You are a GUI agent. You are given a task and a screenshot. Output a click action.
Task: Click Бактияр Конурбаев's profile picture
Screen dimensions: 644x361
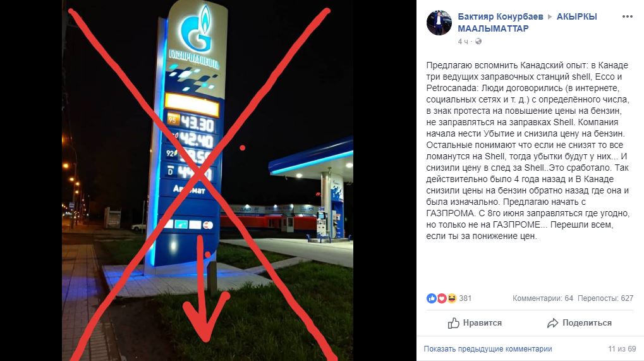click(x=439, y=23)
